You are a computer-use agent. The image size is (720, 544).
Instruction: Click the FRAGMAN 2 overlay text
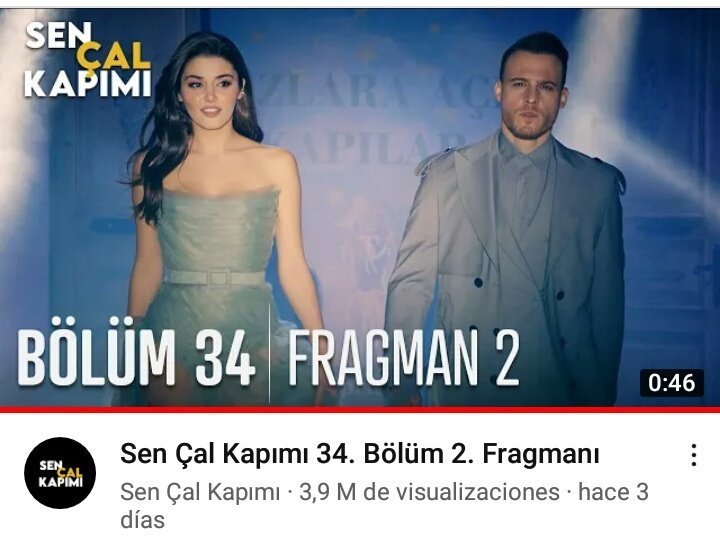tap(403, 358)
